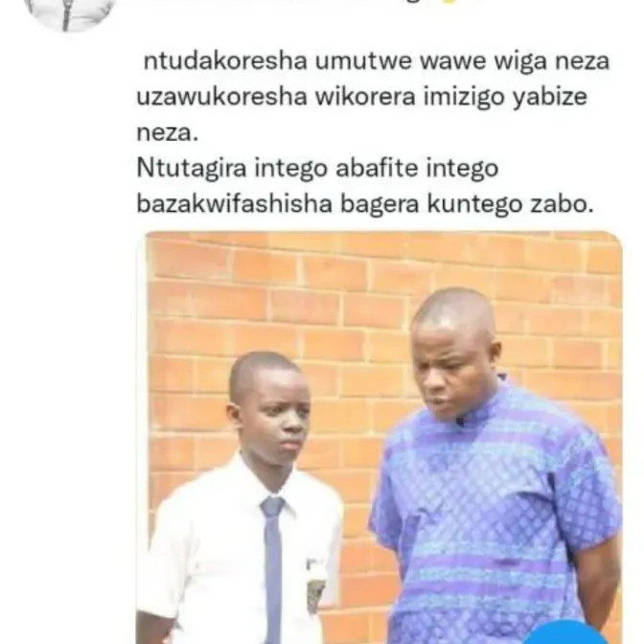The height and width of the screenshot is (644, 644).
Task: Click the man in the blue patterned shirt
Action: [493, 472]
